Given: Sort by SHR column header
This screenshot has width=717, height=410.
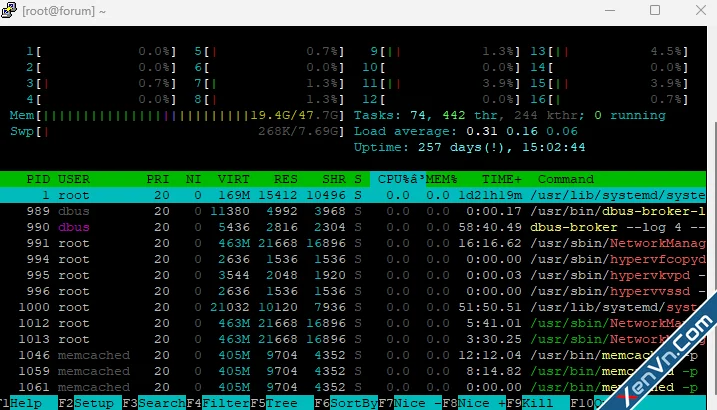Looking at the screenshot, I should (x=334, y=179).
